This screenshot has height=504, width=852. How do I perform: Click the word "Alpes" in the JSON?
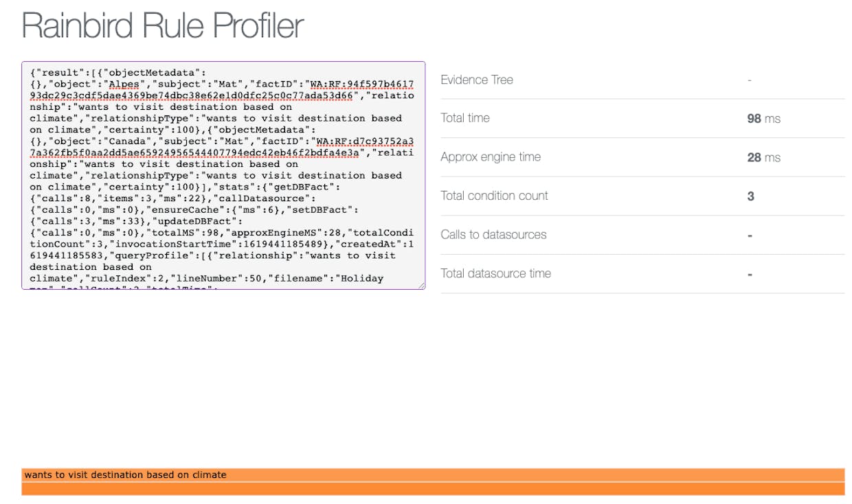click(x=125, y=84)
